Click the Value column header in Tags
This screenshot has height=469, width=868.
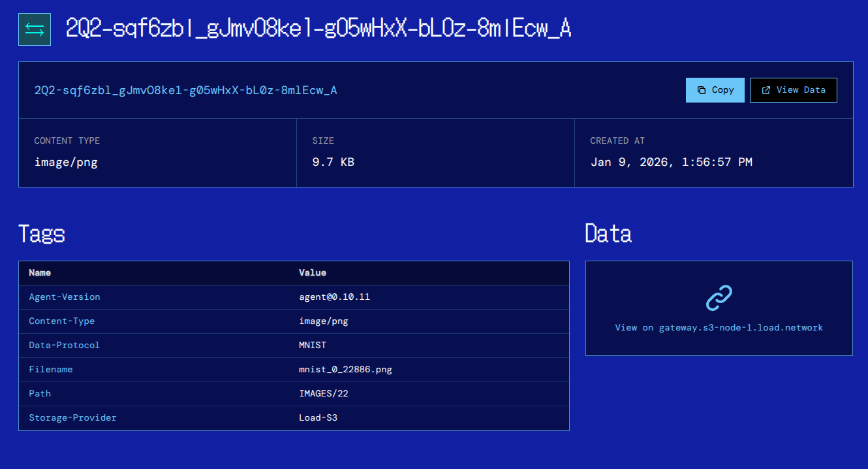pyautogui.click(x=313, y=272)
